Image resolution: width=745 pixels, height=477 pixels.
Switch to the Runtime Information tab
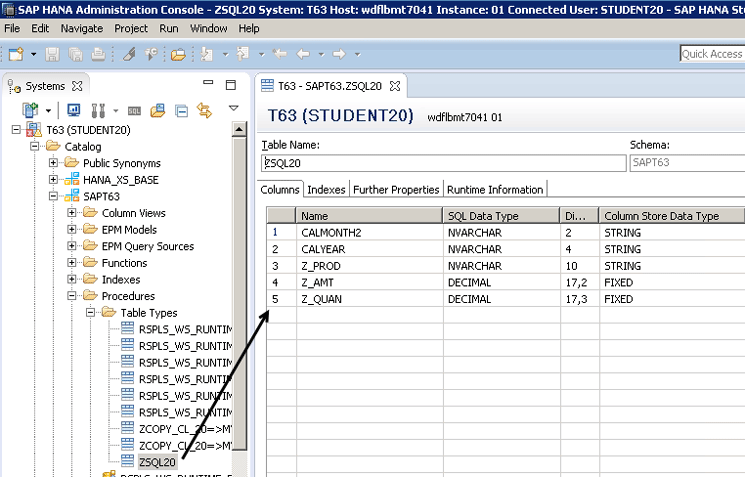495,190
